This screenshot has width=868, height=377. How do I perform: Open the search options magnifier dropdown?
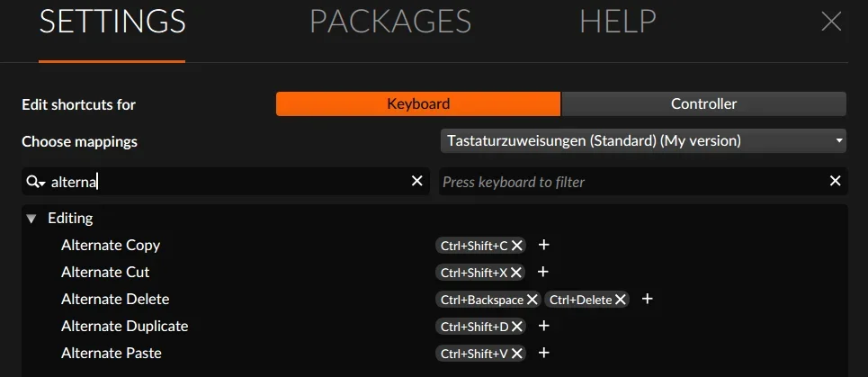[x=36, y=182]
